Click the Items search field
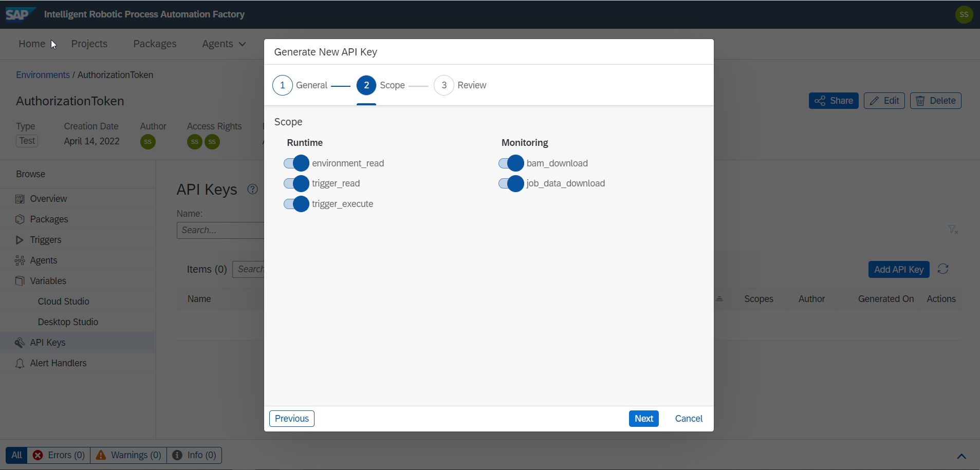980x470 pixels. [248, 269]
